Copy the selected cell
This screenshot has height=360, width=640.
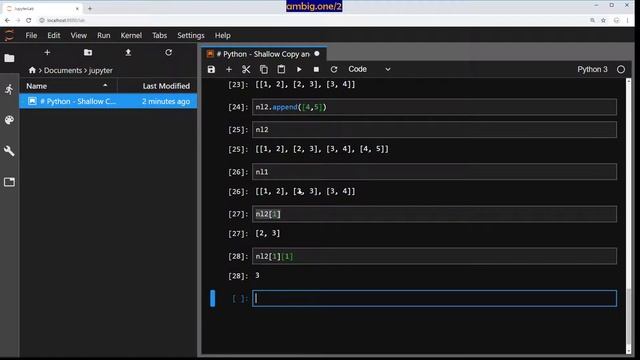coord(264,69)
